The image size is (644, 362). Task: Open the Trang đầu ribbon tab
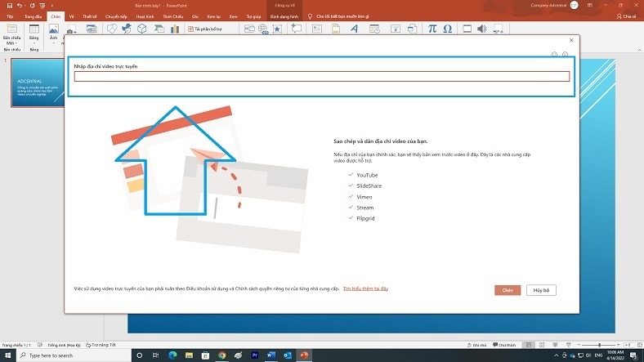coord(34,16)
